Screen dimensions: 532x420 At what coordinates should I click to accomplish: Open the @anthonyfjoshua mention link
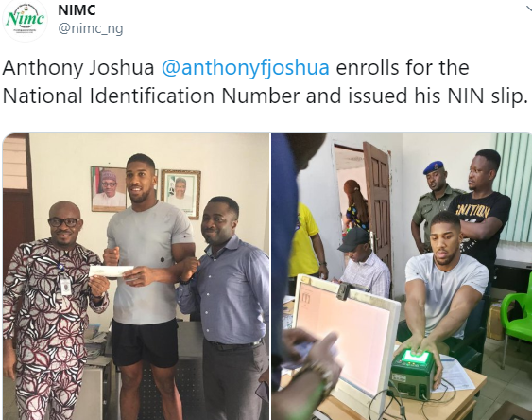(x=246, y=67)
